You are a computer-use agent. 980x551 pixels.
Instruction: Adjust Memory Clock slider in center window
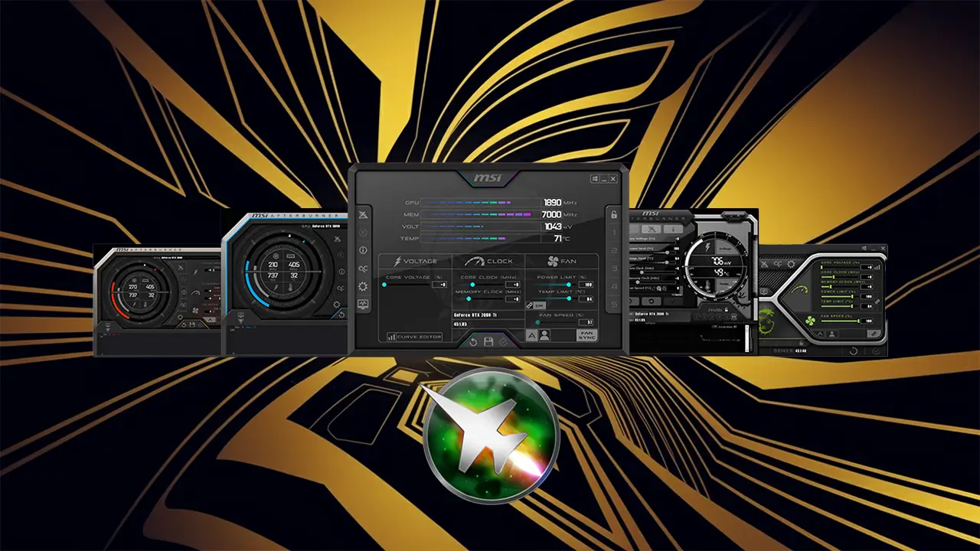481,299
